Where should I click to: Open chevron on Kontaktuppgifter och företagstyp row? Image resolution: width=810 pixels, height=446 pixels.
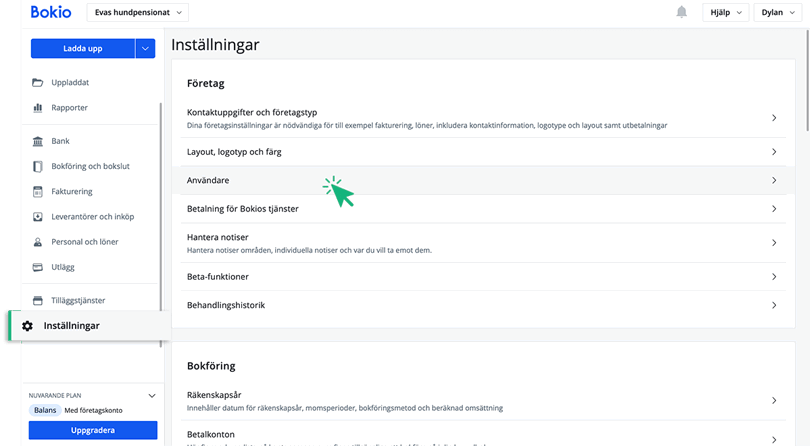(774, 118)
